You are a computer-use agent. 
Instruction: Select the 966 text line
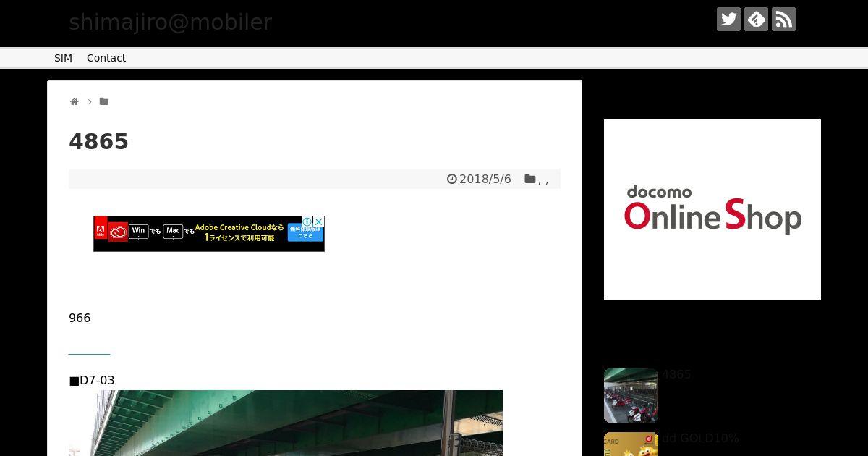tap(80, 318)
